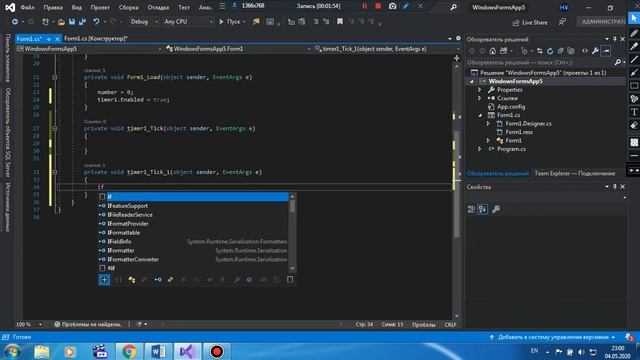
Task: Select the rectangle tool in recorder toolbar
Action: (634, 86)
